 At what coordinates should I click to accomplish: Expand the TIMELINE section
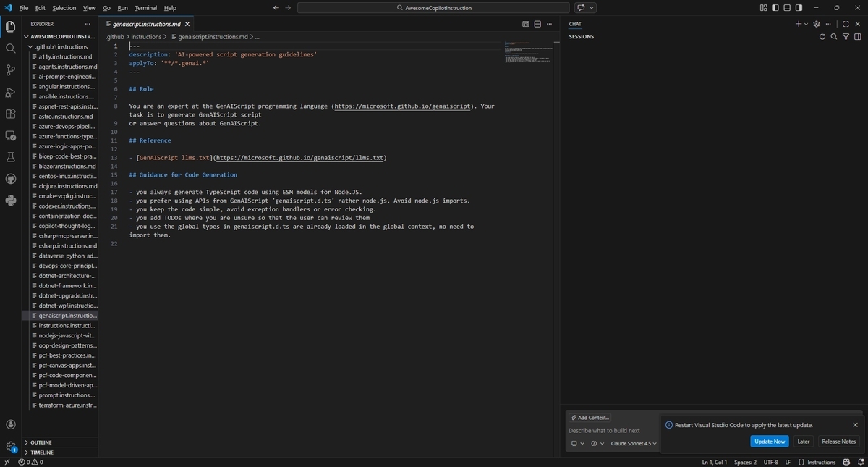point(60,453)
